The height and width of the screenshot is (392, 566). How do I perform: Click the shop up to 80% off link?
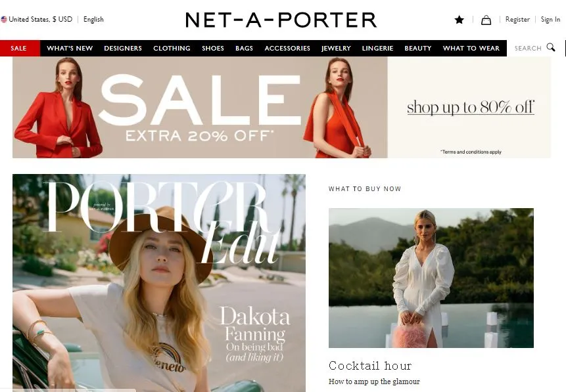[470, 107]
